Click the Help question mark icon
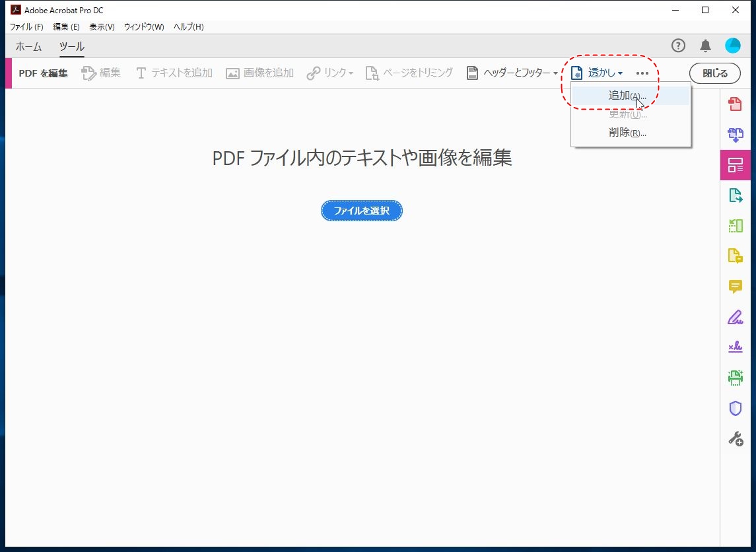This screenshot has height=552, width=756. tap(678, 46)
